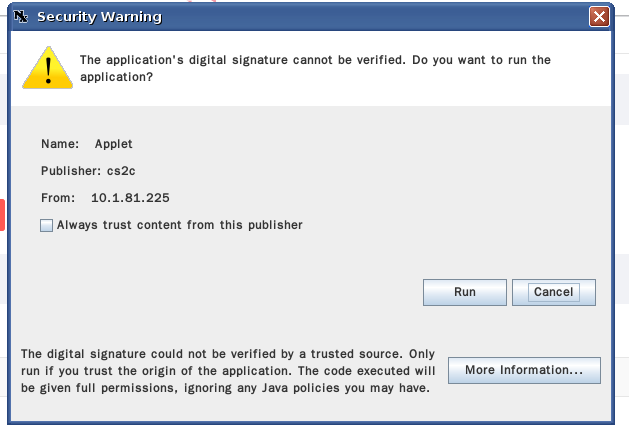The image size is (629, 430).
Task: Click the yellow warning triangle icon
Action: (x=48, y=67)
